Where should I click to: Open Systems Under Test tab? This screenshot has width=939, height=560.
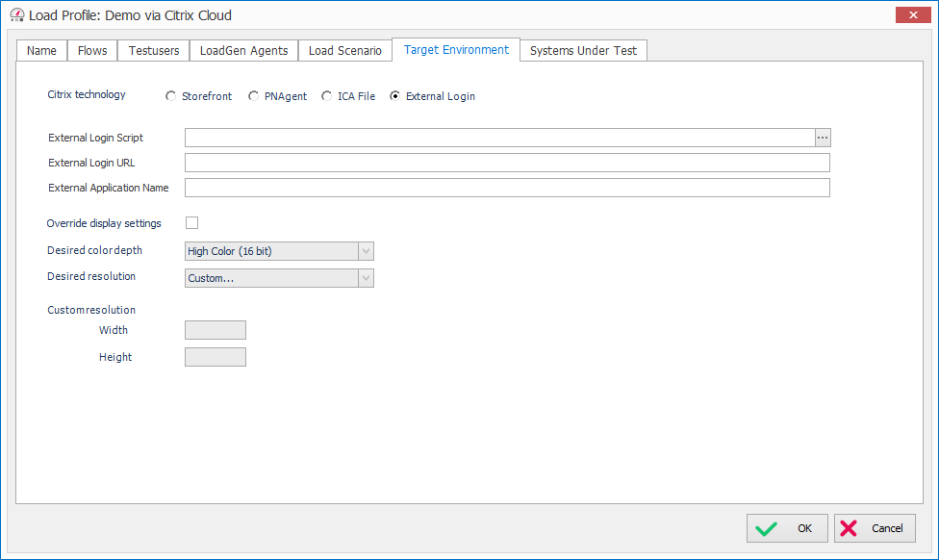583,51
